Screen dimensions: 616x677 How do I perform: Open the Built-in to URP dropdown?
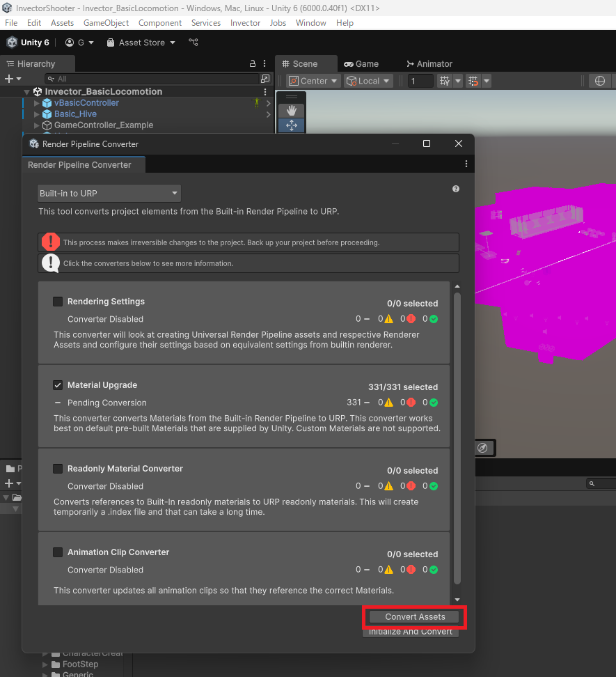pos(109,194)
